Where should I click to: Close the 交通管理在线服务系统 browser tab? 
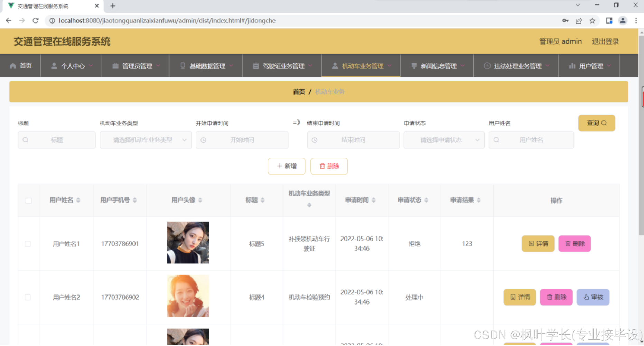point(97,6)
